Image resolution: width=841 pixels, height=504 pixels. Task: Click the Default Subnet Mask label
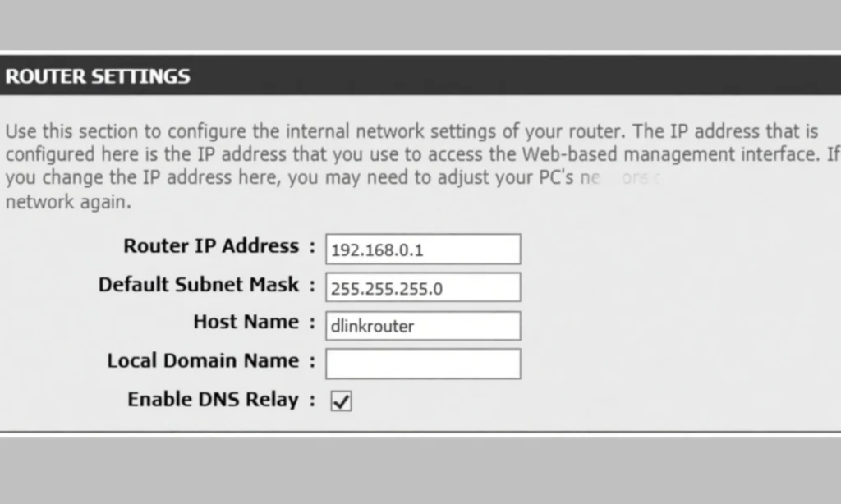(x=197, y=285)
